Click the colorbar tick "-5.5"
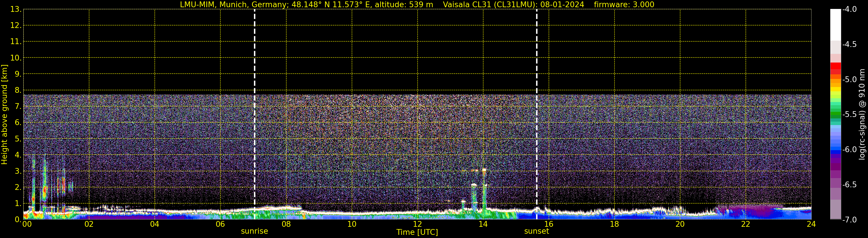Screen dimensions: 868x238 tap(849, 115)
